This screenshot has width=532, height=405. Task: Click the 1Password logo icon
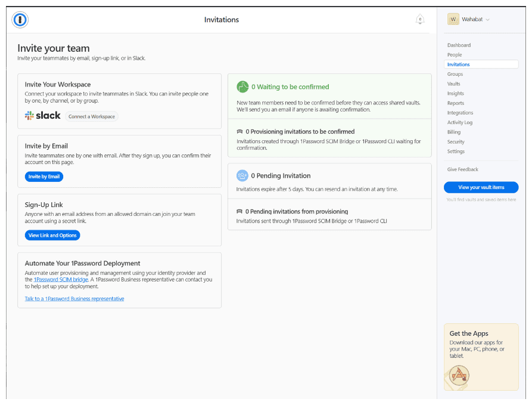coord(20,20)
